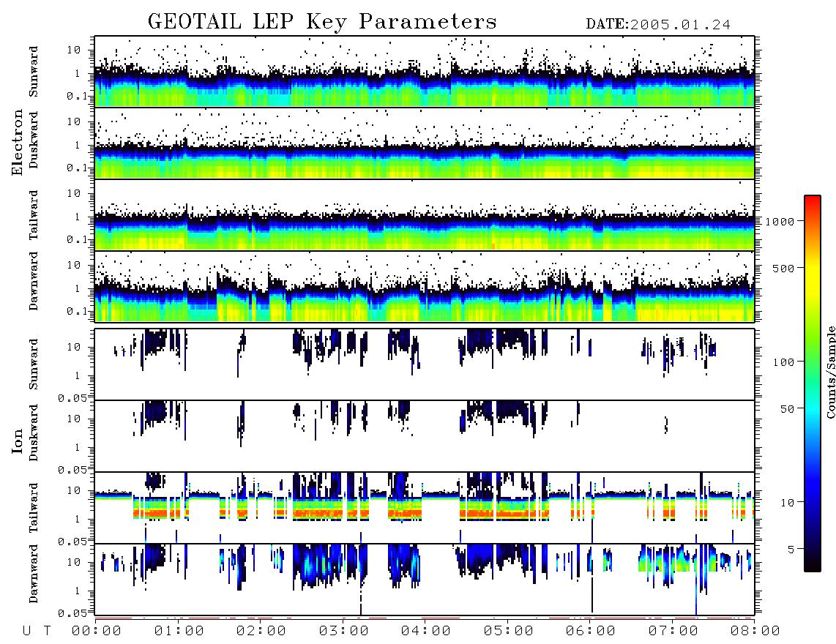Select the DATE:2005.01.24 label

point(658,25)
